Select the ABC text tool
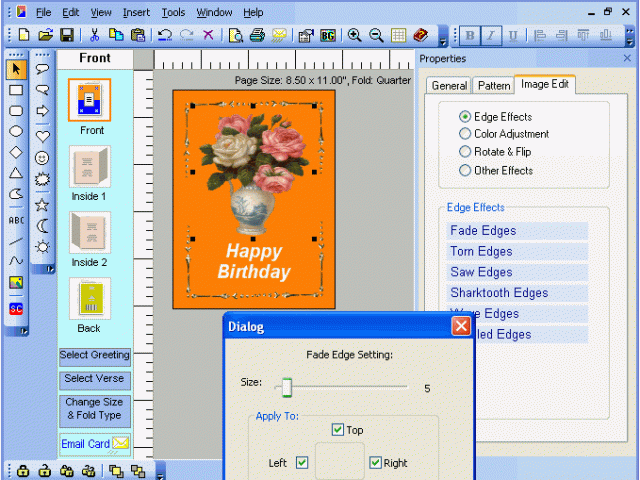The width and height of the screenshot is (640, 480). [16, 219]
